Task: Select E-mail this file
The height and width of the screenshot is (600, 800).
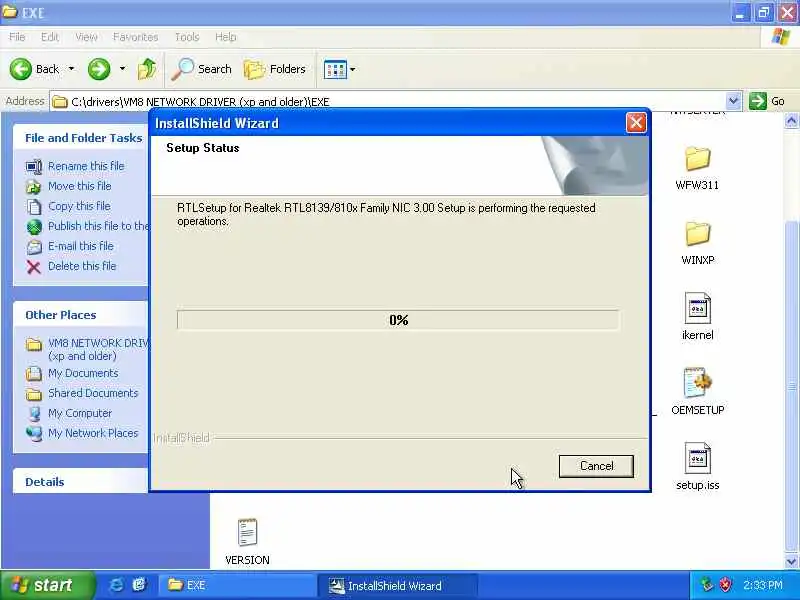Action: pos(81,246)
